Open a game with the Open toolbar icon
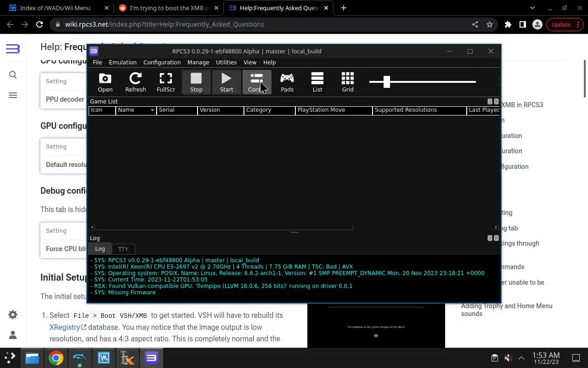 [105, 82]
